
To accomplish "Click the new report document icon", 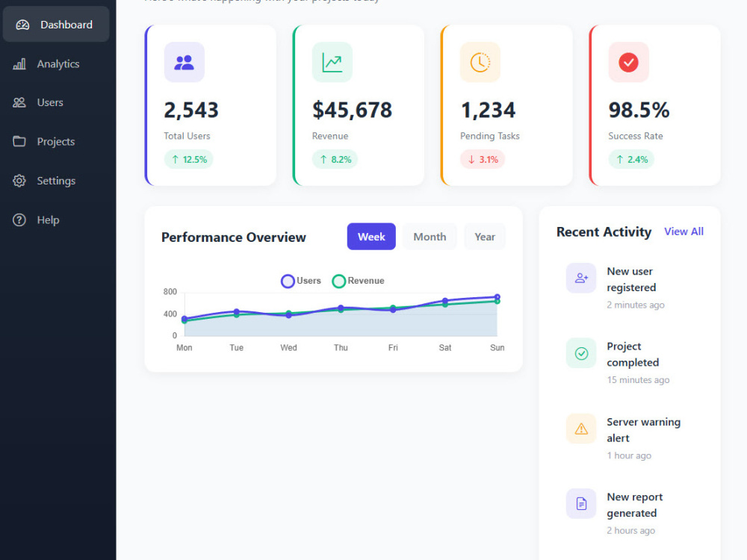I will tap(581, 503).
